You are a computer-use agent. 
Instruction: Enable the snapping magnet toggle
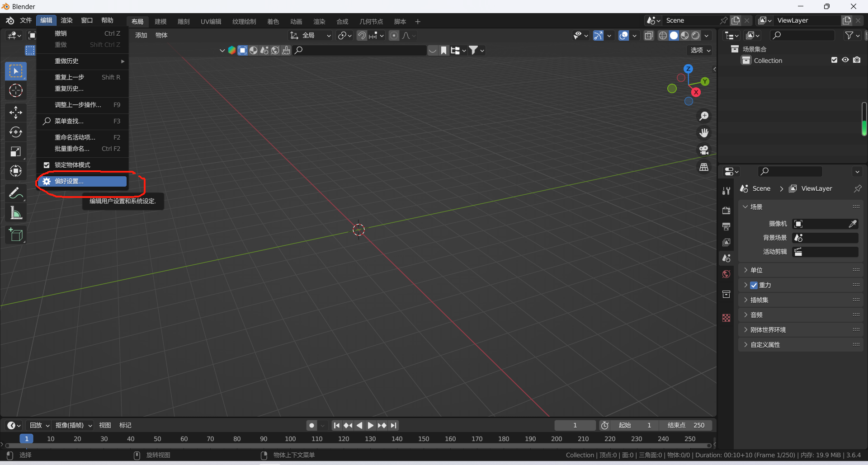click(x=361, y=35)
